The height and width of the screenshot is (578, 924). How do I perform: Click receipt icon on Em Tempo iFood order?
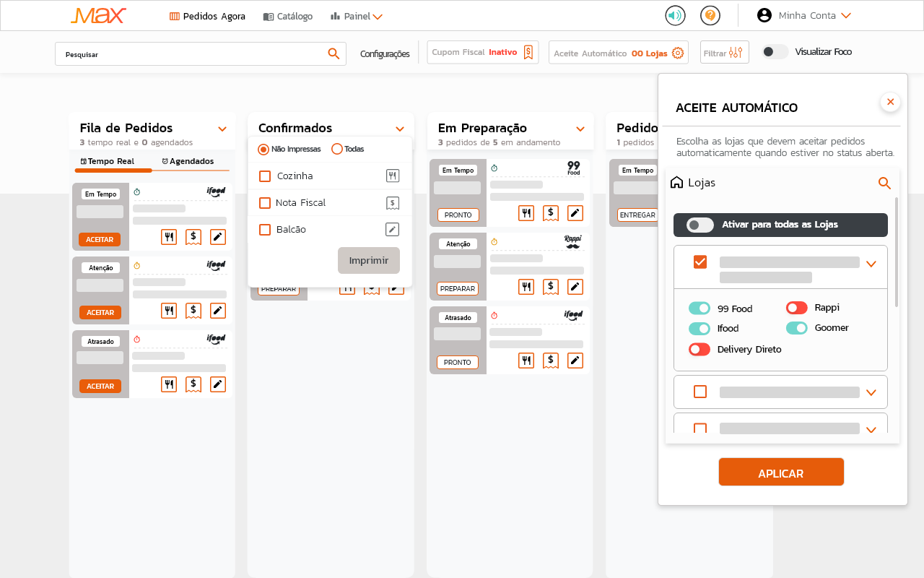coord(193,237)
